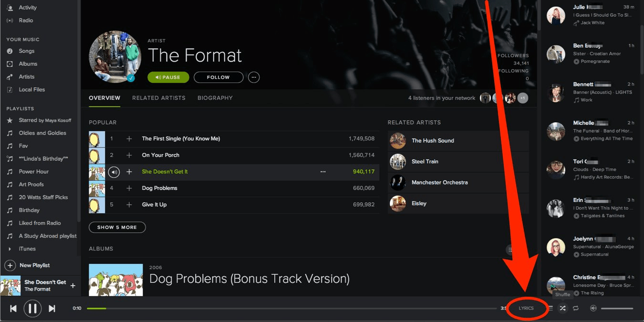
Task: Open the albums list-view icon
Action: click(x=510, y=249)
